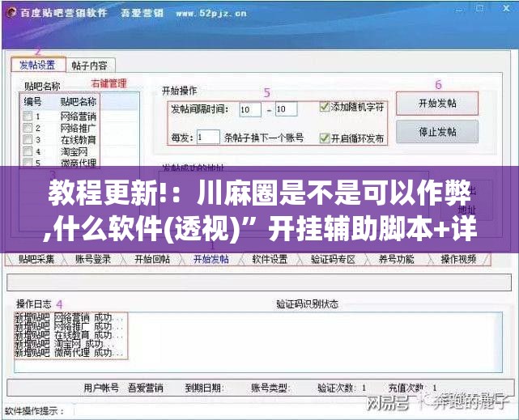Select the 淘宝网 list entry
The width and height of the screenshot is (519, 420).
tap(74, 152)
